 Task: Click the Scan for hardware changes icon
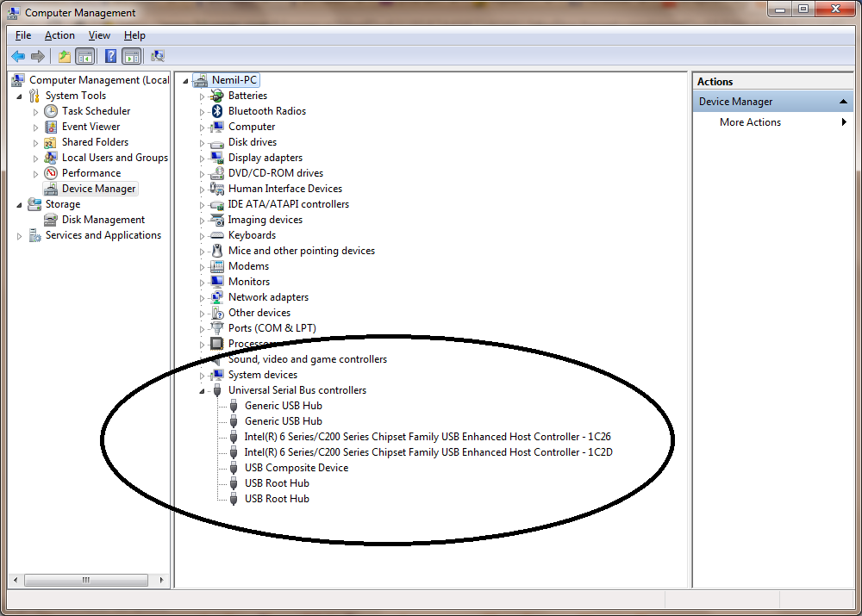158,55
